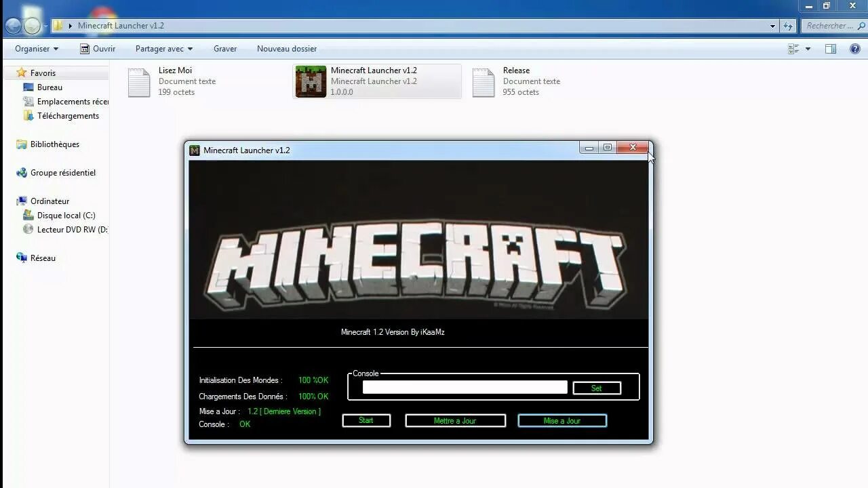
Task: Click the refresh button beside address bar
Action: coord(788,26)
